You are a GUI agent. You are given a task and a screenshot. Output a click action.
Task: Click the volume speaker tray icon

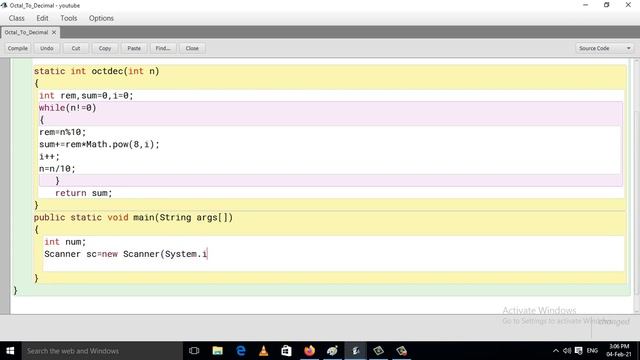tap(567, 351)
